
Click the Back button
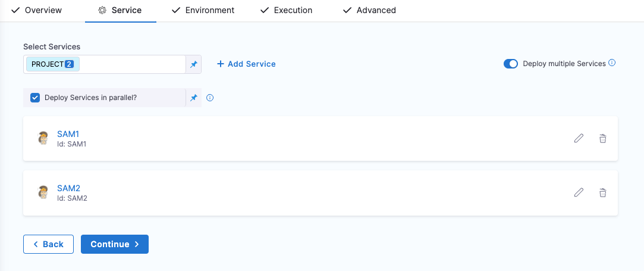[48, 244]
